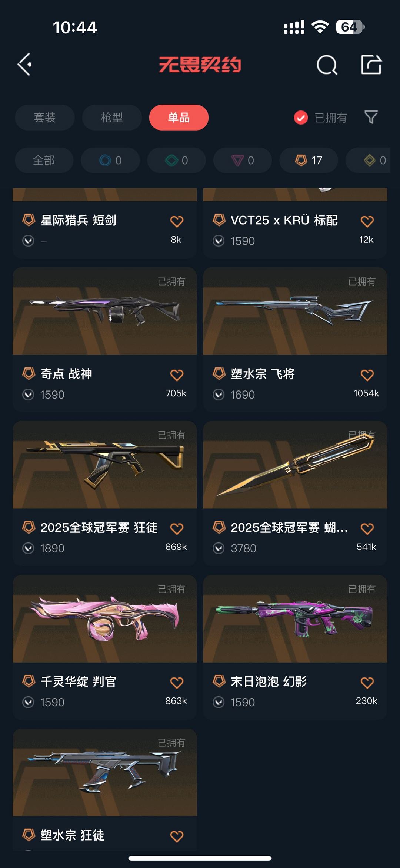Favorite 塑水宗 飞将 with heart icon
The width and height of the screenshot is (400, 868).
click(367, 375)
